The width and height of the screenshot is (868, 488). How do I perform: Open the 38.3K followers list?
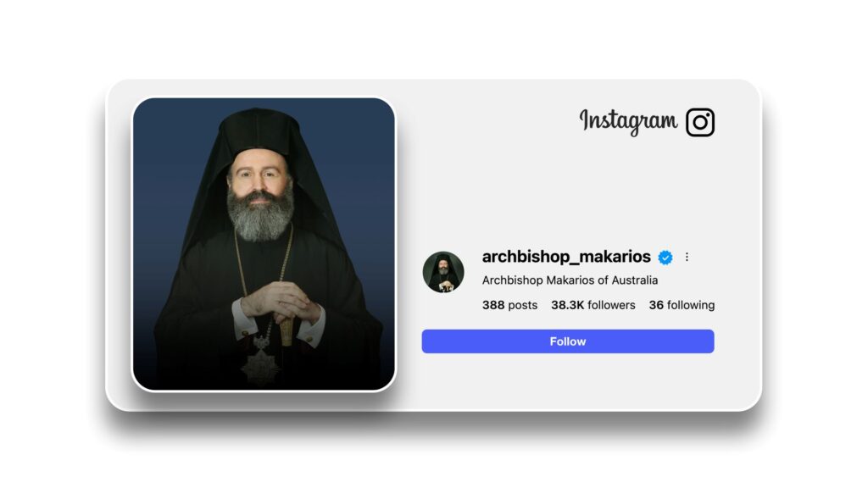pyautogui.click(x=593, y=305)
